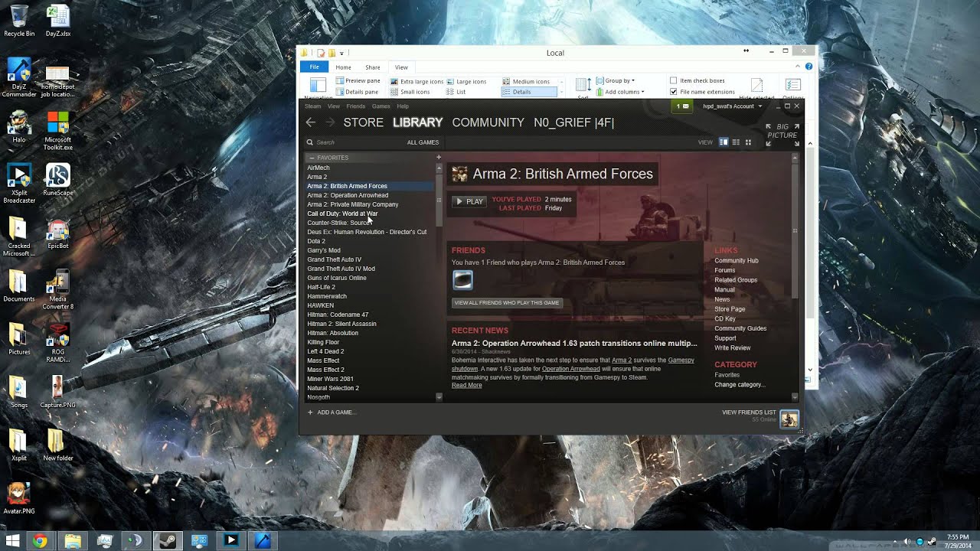The width and height of the screenshot is (980, 551).
Task: Select Microsoft Toolkit.exe desktop icon
Action: [x=58, y=131]
